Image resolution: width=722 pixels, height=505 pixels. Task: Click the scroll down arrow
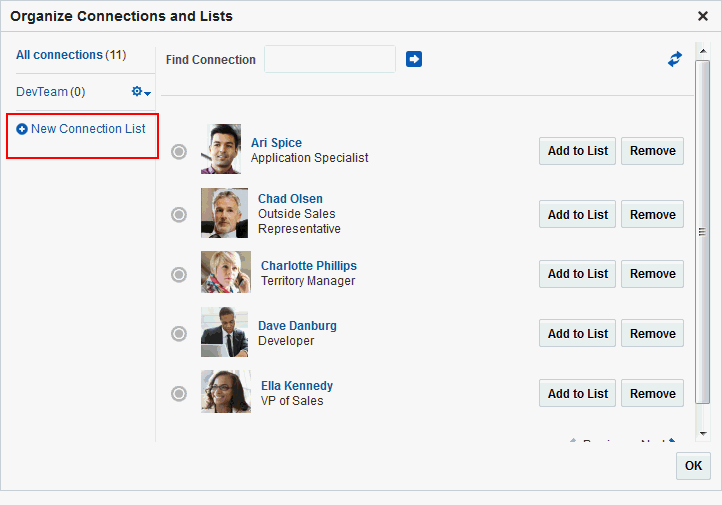pos(702,433)
